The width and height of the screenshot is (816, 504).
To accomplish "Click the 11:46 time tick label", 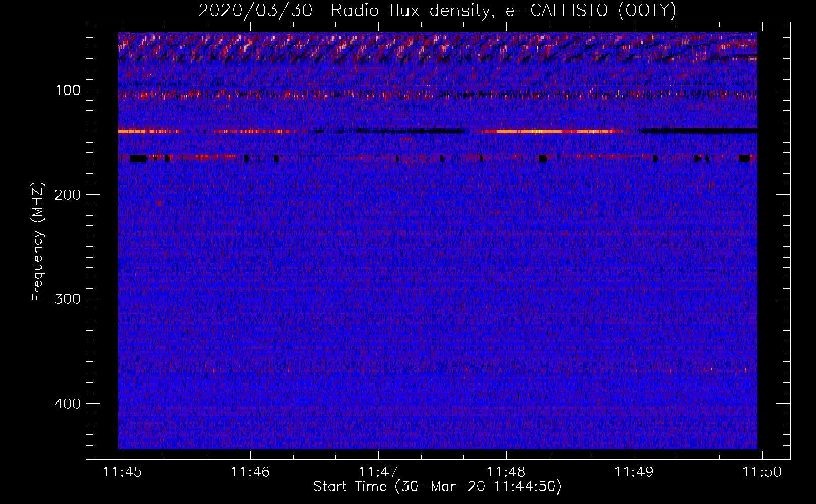I will [251, 472].
